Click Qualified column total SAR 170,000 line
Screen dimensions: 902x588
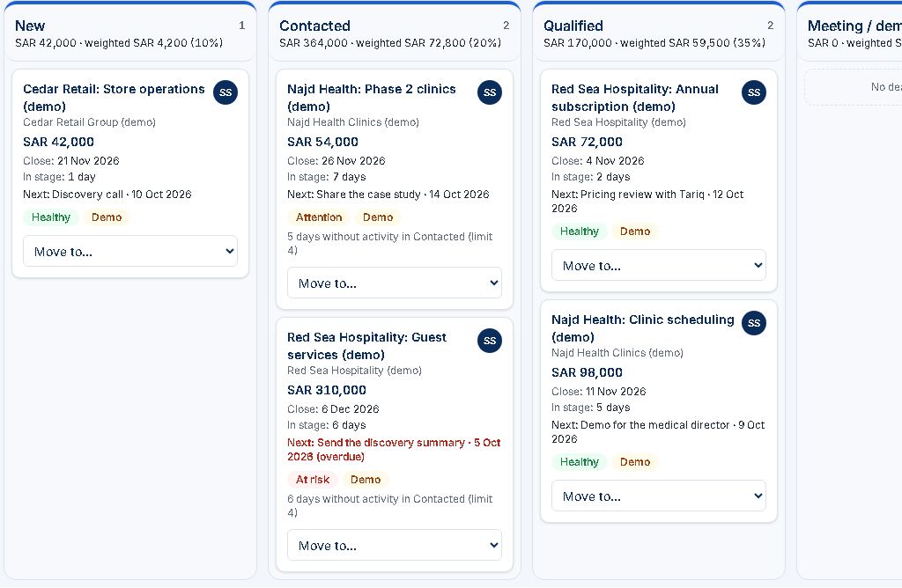coord(654,42)
